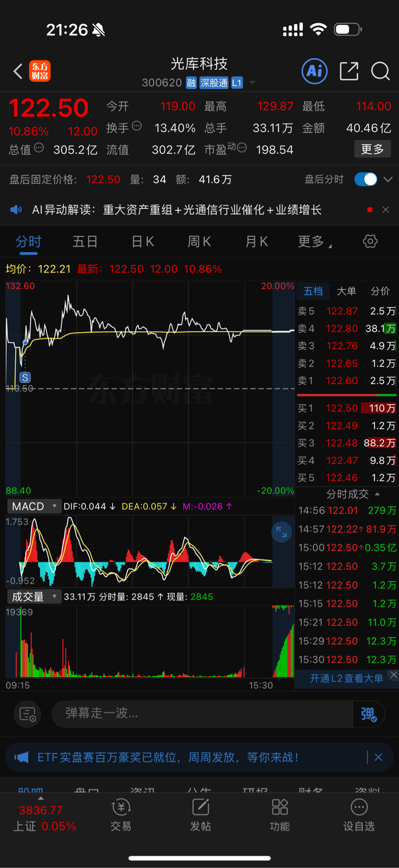The image size is (399, 868).
Task: Tap the 弹 send danmaku button
Action: [x=368, y=714]
